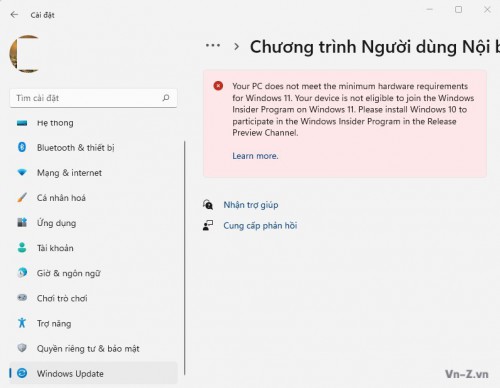Click the Cá nhân hoá paintbrush icon

(22, 197)
